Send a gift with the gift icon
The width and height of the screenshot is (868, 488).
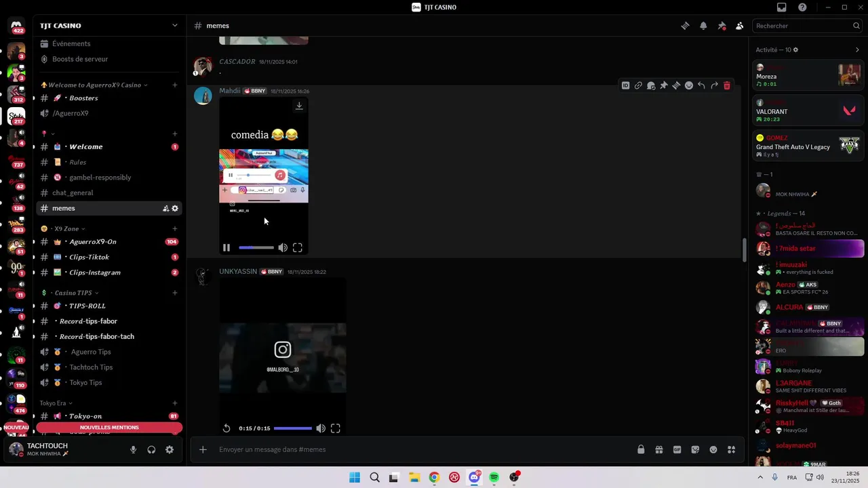click(658, 449)
